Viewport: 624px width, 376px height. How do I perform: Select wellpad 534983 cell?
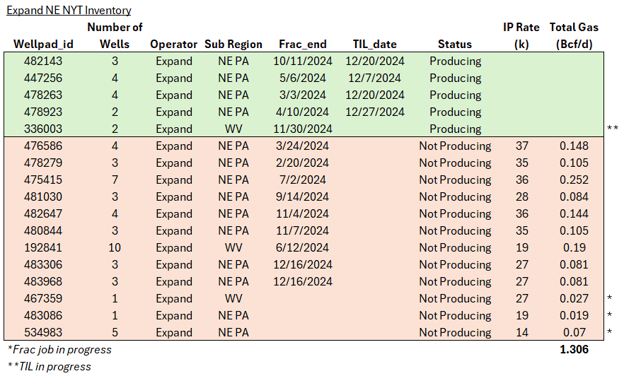pos(43,333)
